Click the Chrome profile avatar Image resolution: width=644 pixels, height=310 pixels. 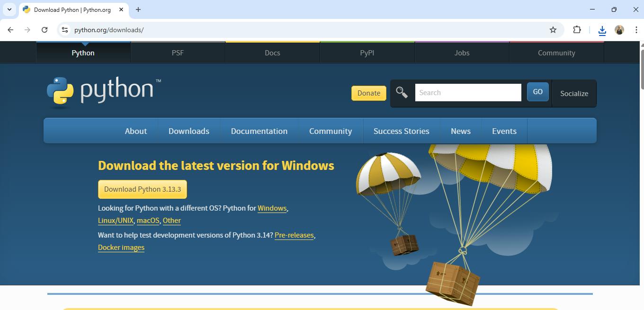click(619, 30)
